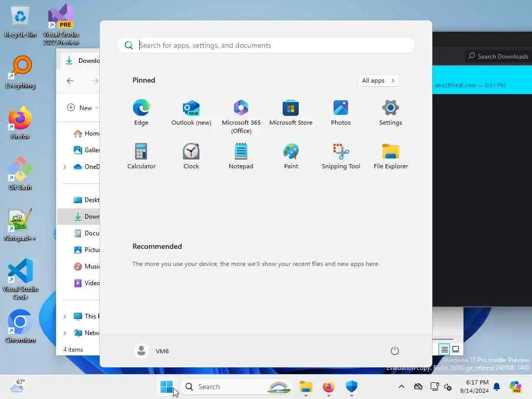Screen dimensions: 532x399
Task: Click the Start menu search box
Action: click(265, 45)
